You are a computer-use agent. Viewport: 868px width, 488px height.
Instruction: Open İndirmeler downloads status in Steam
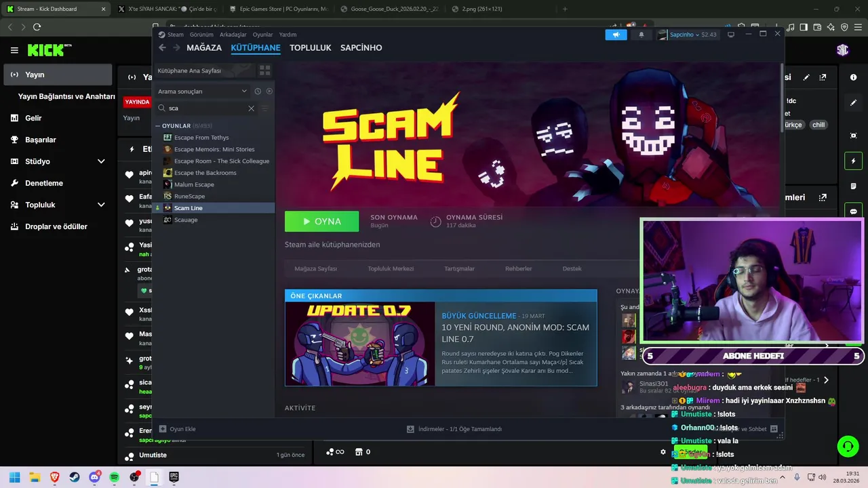(454, 429)
